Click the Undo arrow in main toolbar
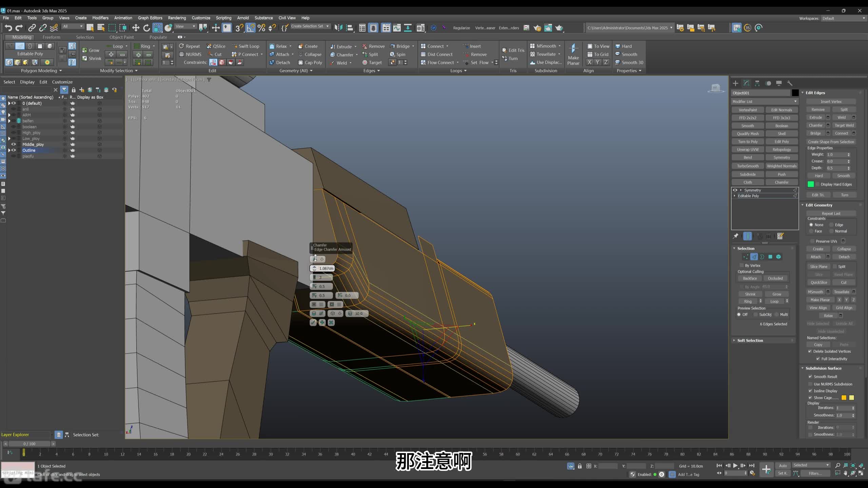The image size is (868, 488). tap(8, 28)
